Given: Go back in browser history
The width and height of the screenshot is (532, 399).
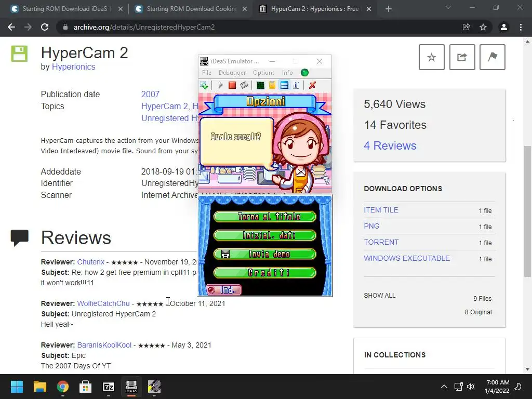Looking at the screenshot, I should 11,27.
